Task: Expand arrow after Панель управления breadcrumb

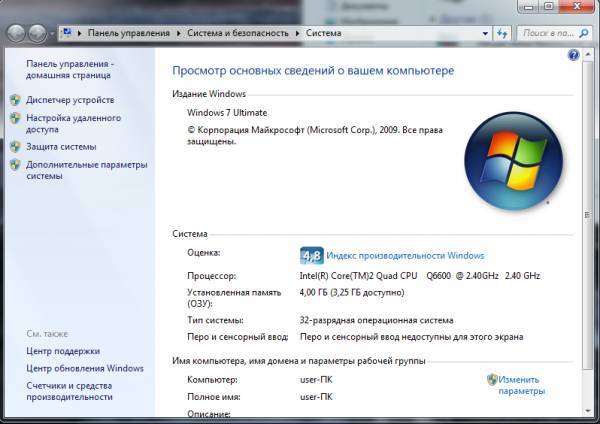Action: (181, 33)
